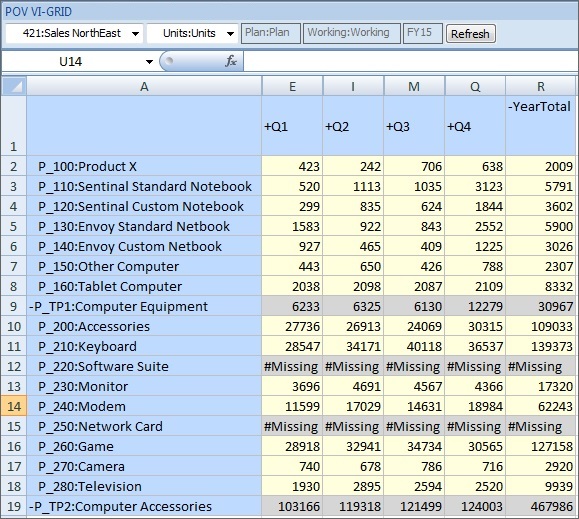Click into the formula bar
Viewport: 579px width, 519px height.
410,61
